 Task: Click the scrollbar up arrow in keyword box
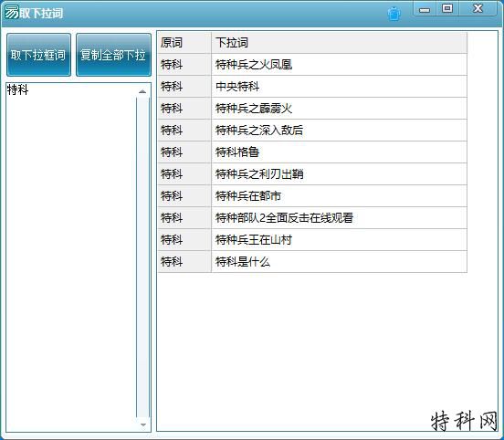click(142, 92)
